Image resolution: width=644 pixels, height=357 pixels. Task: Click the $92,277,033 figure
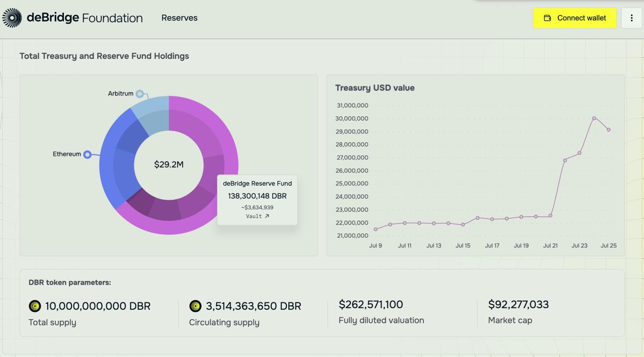coord(518,304)
